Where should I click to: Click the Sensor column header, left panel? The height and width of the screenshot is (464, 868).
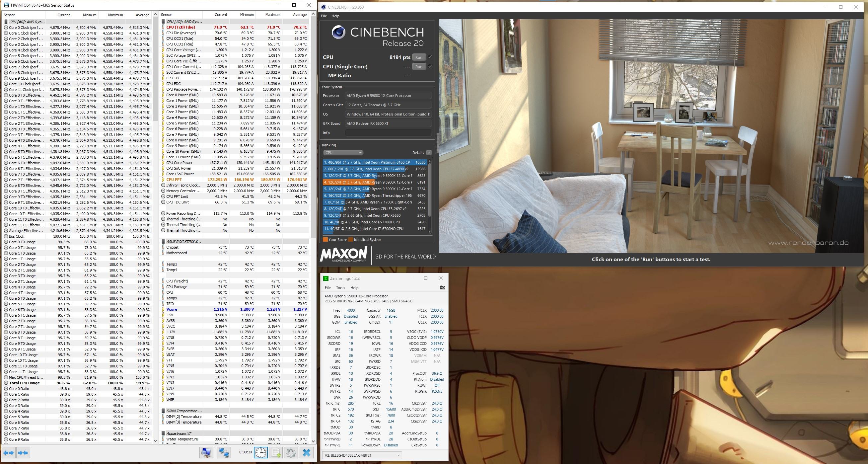(24, 15)
